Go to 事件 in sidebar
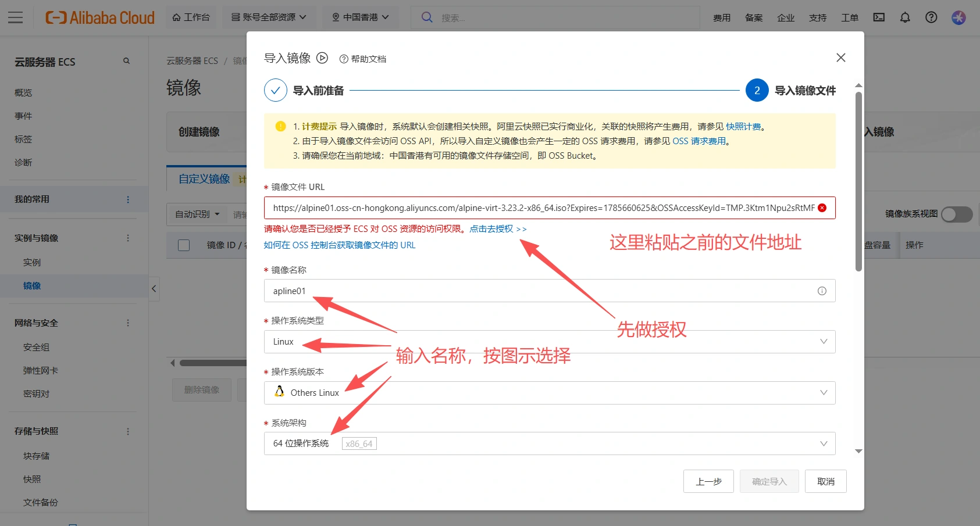The width and height of the screenshot is (980, 526). tap(23, 116)
